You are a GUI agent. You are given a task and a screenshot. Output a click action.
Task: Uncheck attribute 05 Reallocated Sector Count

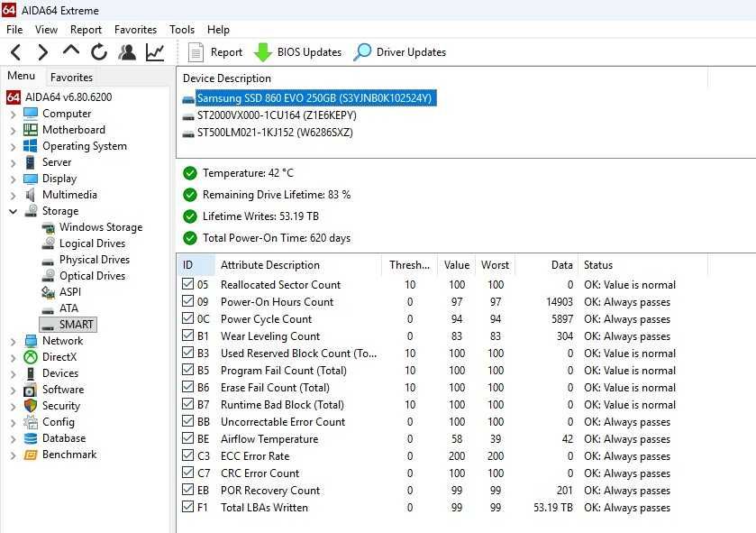point(188,283)
